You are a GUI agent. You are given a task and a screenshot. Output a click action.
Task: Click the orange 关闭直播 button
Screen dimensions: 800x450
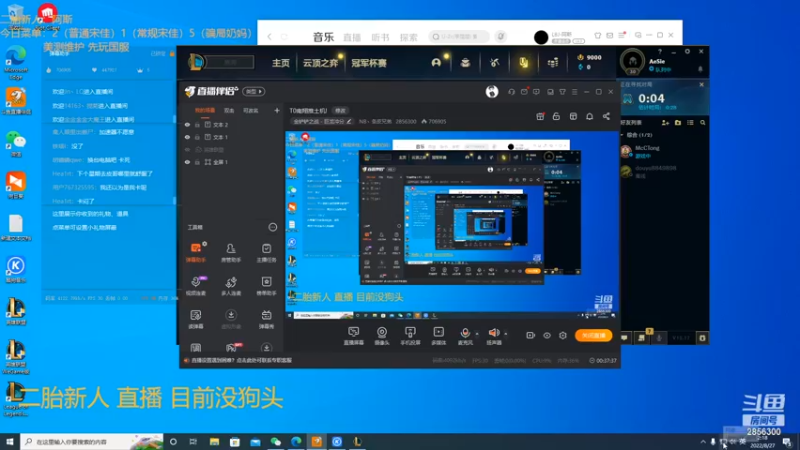tap(593, 335)
